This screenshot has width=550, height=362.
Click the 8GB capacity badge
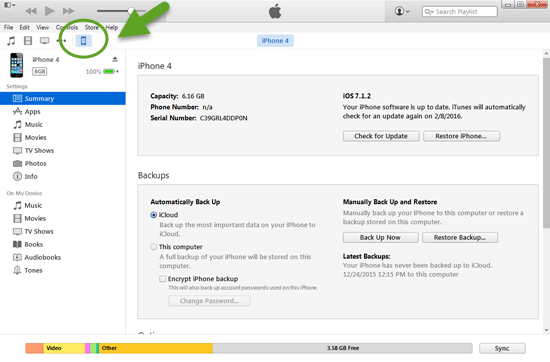[x=40, y=72]
